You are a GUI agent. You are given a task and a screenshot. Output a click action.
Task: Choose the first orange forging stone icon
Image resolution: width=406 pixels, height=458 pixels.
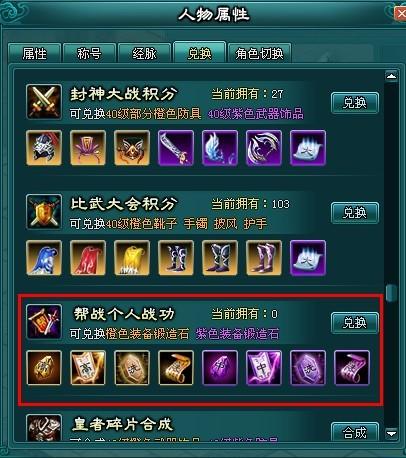(x=44, y=368)
